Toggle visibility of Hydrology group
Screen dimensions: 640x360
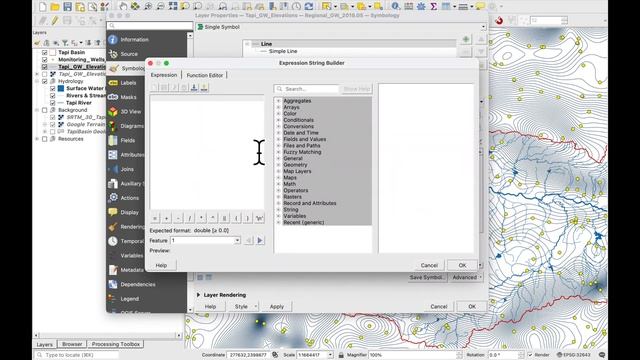(x=44, y=81)
